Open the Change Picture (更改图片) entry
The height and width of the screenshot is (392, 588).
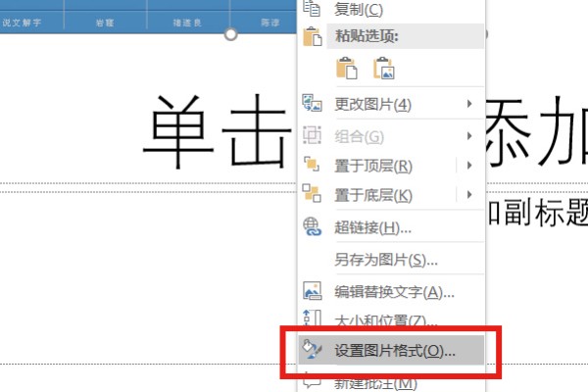click(390, 104)
